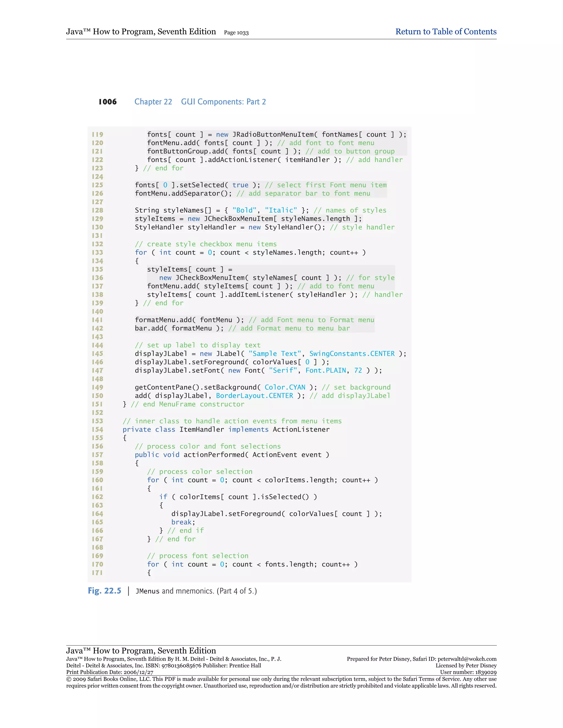Click the comment create style checkbox menu items
The image size is (563, 728).
pos(205,244)
